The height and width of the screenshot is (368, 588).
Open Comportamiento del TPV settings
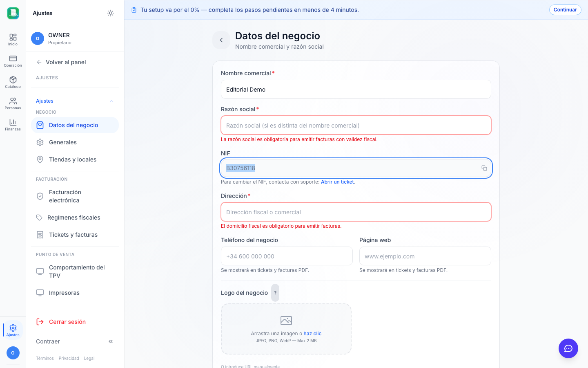tap(75, 272)
